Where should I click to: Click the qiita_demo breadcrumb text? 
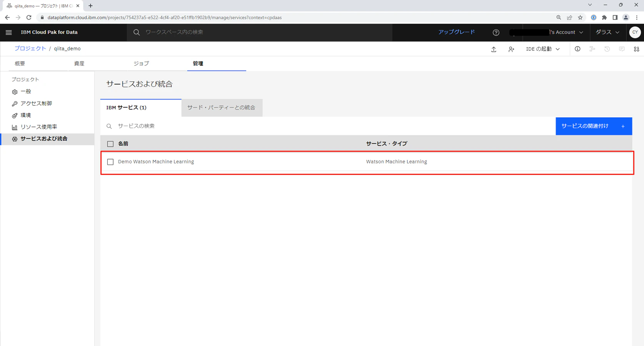pos(67,48)
